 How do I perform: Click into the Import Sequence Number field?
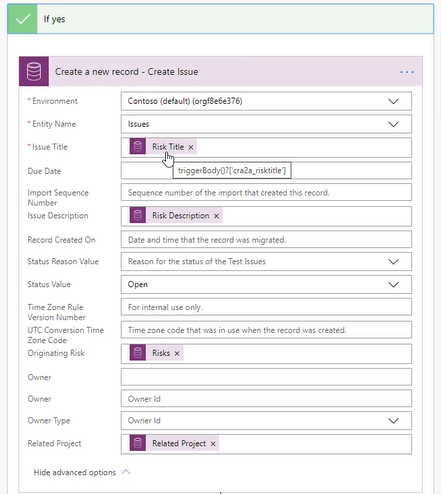[x=266, y=192]
